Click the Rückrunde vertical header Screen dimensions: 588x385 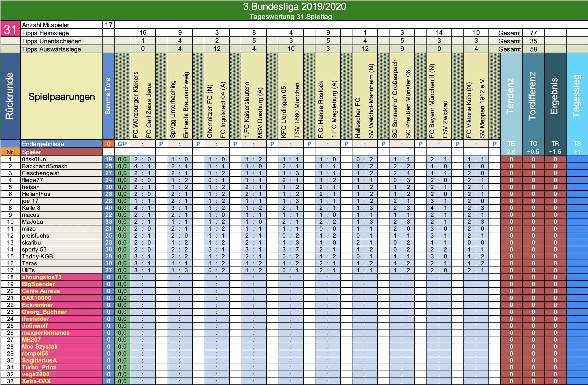(10, 96)
